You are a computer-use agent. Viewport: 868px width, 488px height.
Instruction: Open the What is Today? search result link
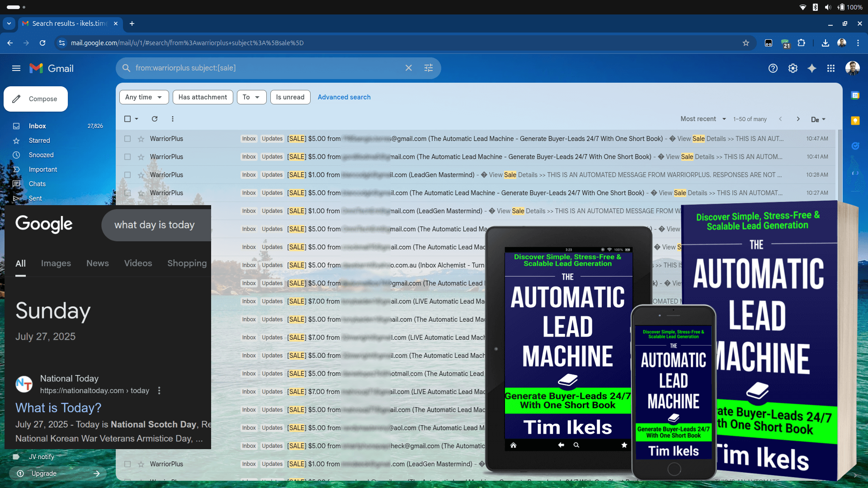tap(58, 408)
